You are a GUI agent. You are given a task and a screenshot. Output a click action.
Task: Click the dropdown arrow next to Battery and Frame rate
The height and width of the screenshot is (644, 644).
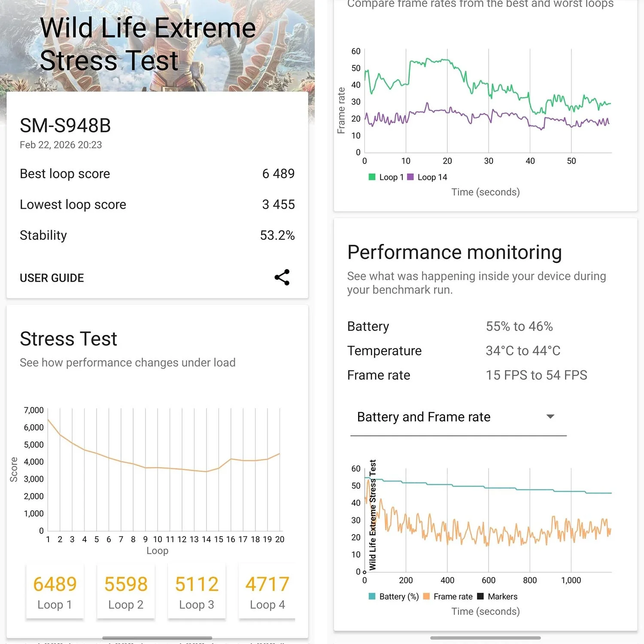tap(550, 416)
